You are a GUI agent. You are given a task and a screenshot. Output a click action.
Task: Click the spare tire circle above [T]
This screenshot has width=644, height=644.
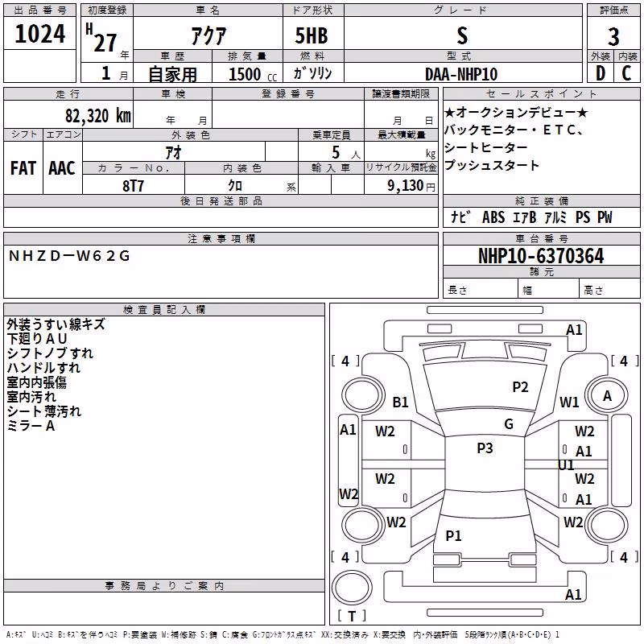352,588
